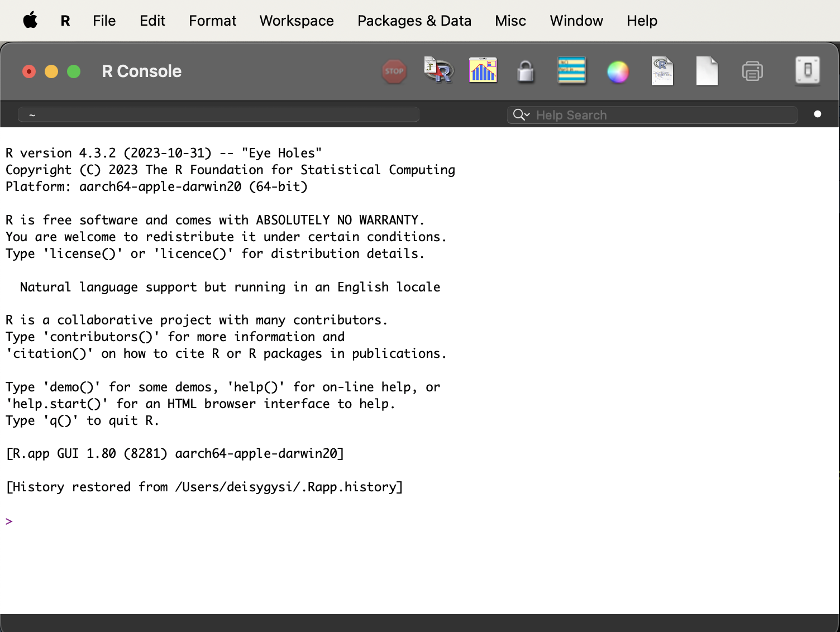
Task: Open the Help menu
Action: tap(642, 21)
